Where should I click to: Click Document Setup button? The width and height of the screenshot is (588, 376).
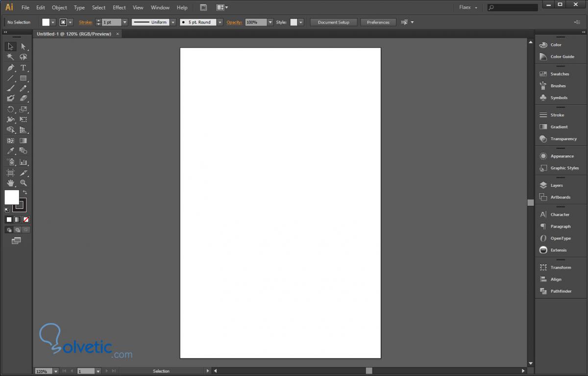(334, 22)
